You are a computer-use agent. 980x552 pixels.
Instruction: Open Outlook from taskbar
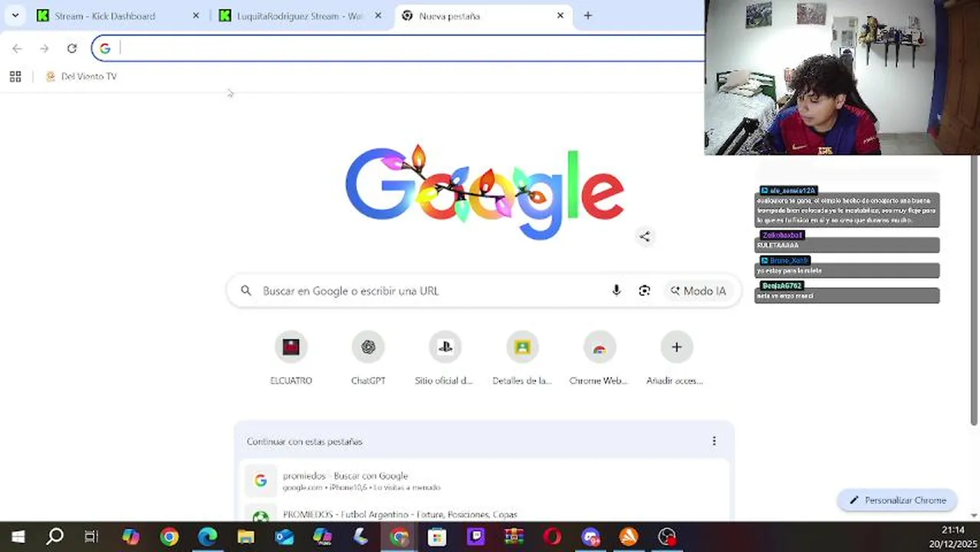(284, 537)
